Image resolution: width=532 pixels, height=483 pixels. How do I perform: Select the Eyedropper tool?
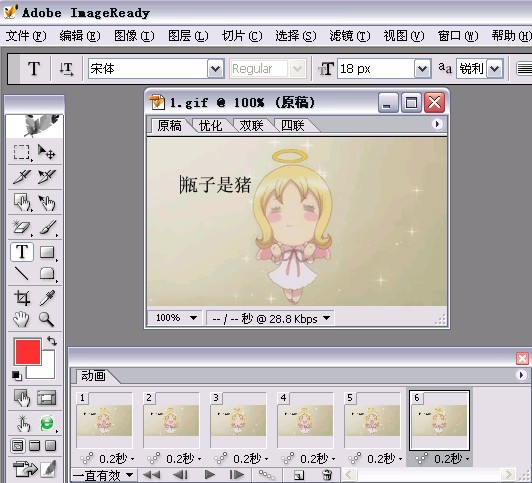[x=47, y=298]
